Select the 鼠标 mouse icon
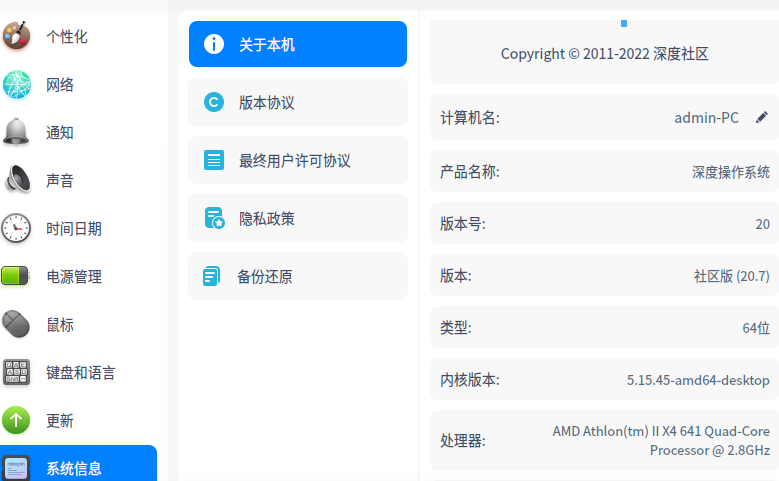 (x=16, y=324)
